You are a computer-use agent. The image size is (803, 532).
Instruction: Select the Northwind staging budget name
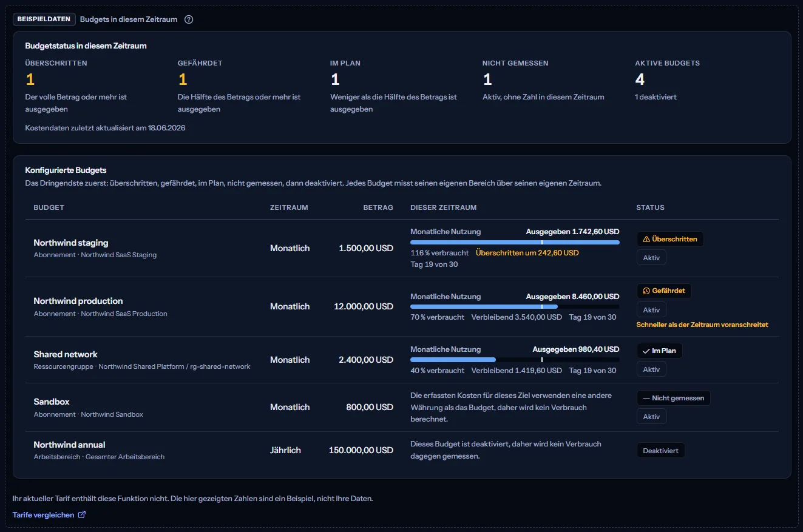coord(71,243)
